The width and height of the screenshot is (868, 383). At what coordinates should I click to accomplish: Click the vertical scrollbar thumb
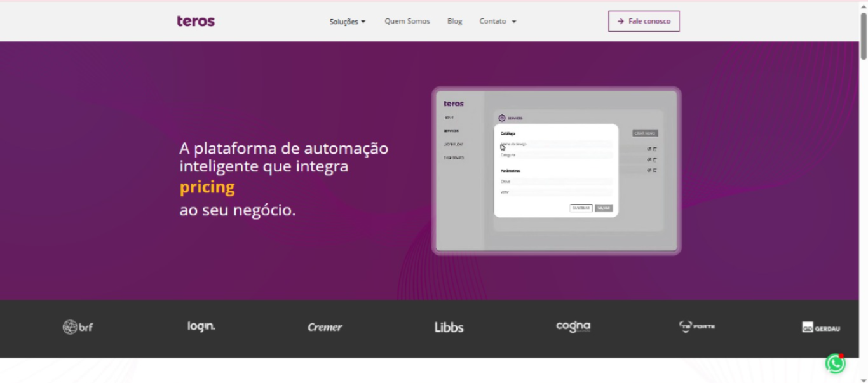[x=863, y=35]
